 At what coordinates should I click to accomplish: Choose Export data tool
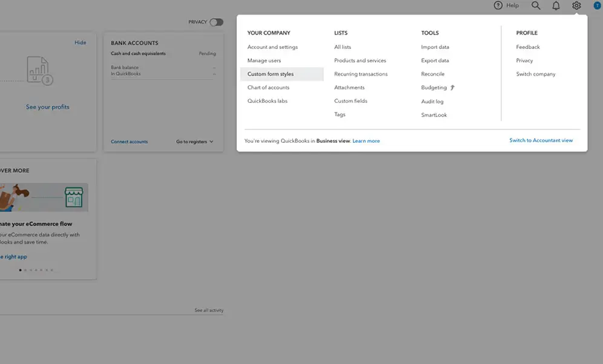435,60
